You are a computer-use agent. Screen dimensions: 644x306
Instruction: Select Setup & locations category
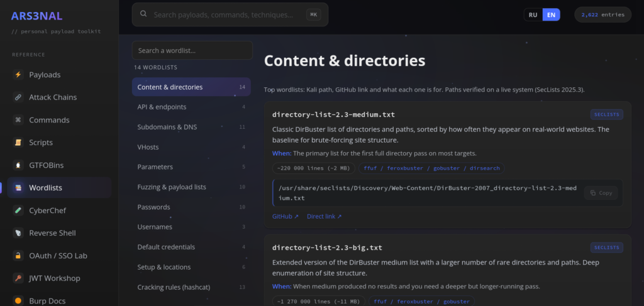(x=191, y=267)
